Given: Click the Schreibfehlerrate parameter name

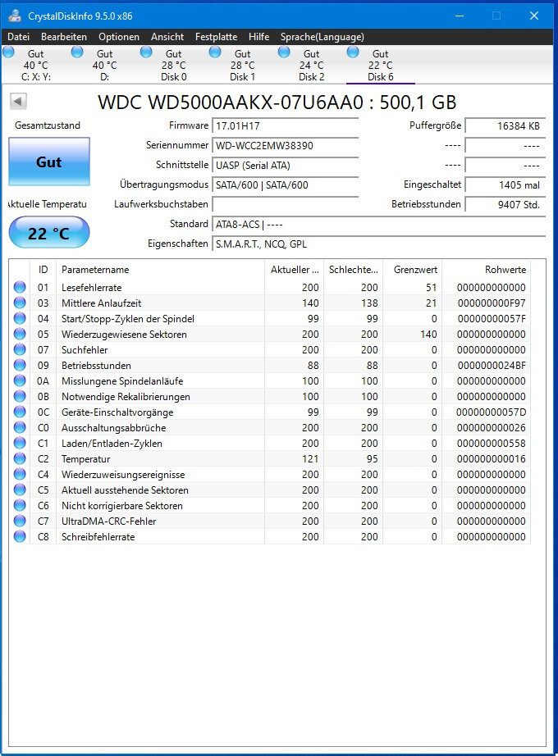Looking at the screenshot, I should 98,537.
